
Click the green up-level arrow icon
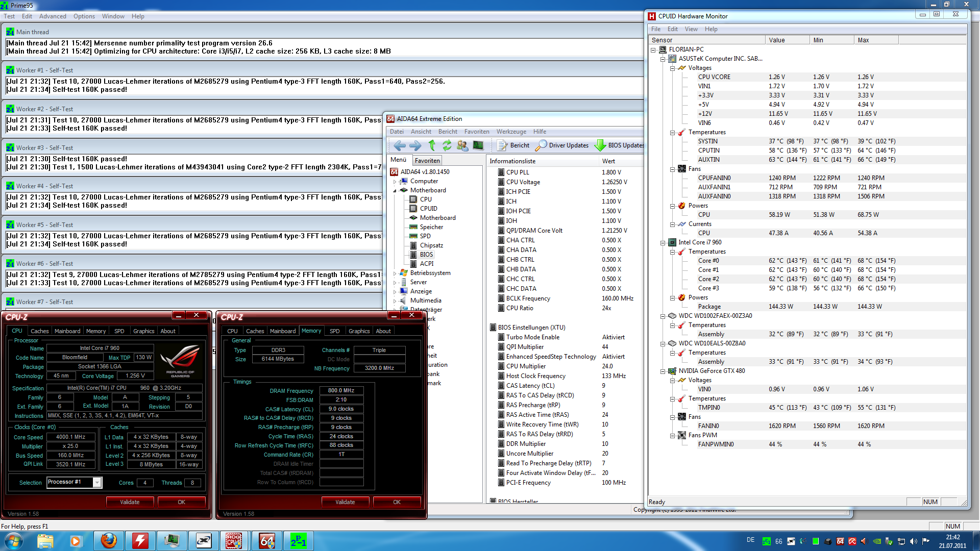pyautogui.click(x=432, y=145)
